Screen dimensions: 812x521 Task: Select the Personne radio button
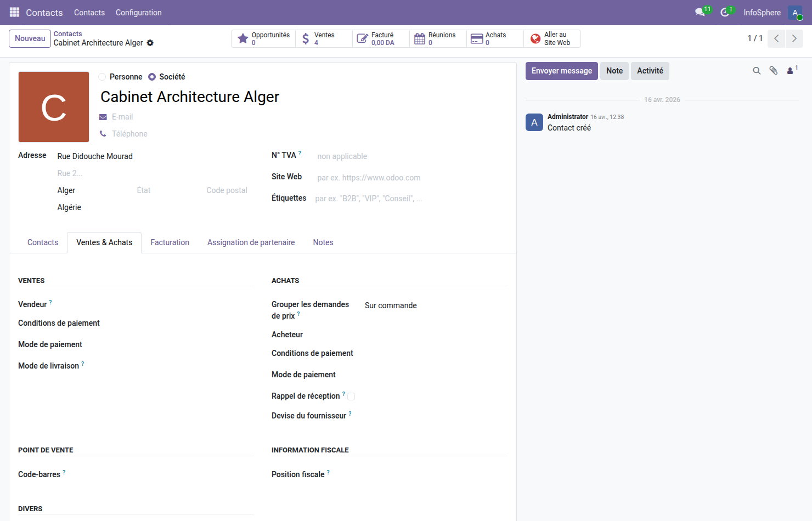click(x=102, y=77)
